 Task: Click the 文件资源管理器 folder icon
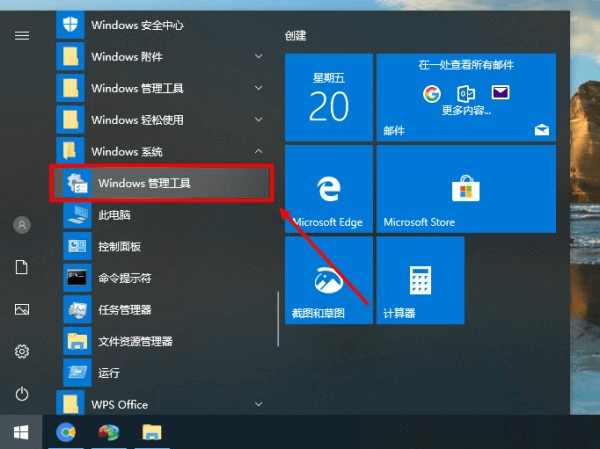point(77,341)
